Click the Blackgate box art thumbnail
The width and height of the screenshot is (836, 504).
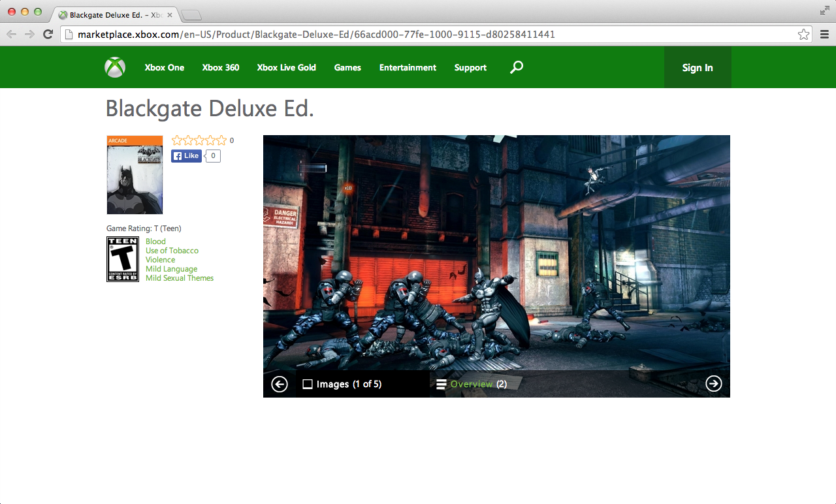135,175
